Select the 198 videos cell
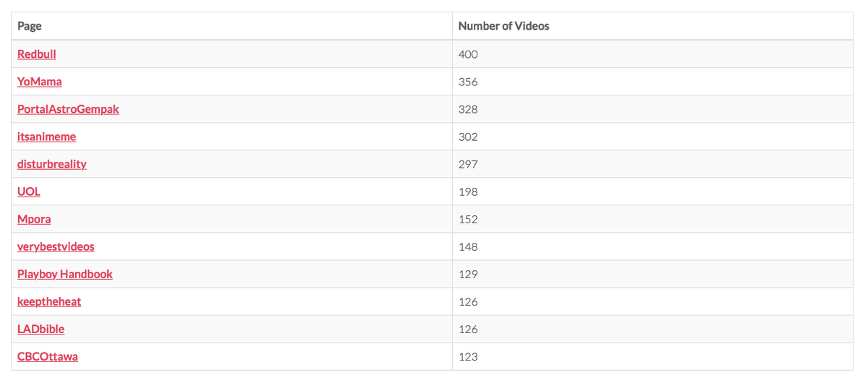This screenshot has height=383, width=868. (x=653, y=191)
